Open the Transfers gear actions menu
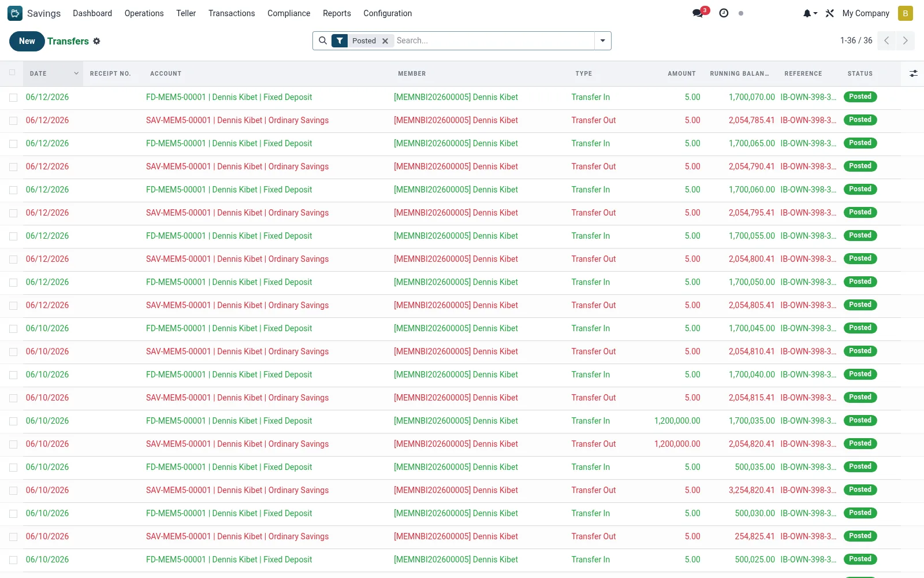This screenshot has width=924, height=578. click(x=96, y=41)
